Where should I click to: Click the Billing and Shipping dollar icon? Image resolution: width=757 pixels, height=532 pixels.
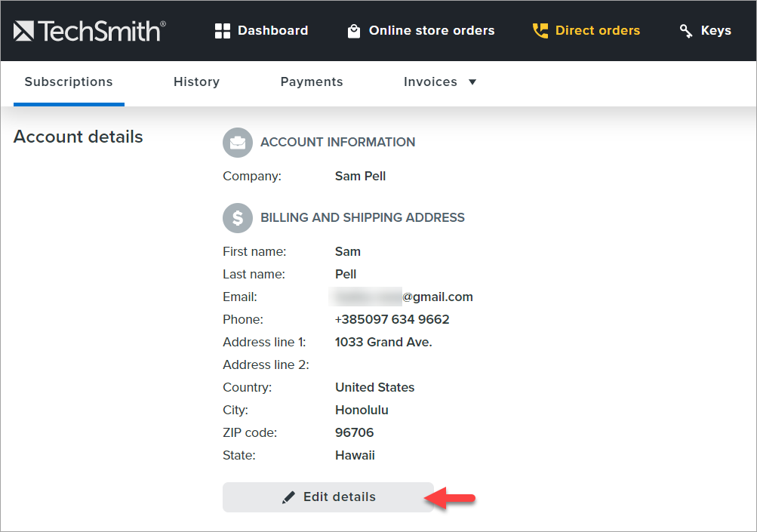tap(237, 217)
